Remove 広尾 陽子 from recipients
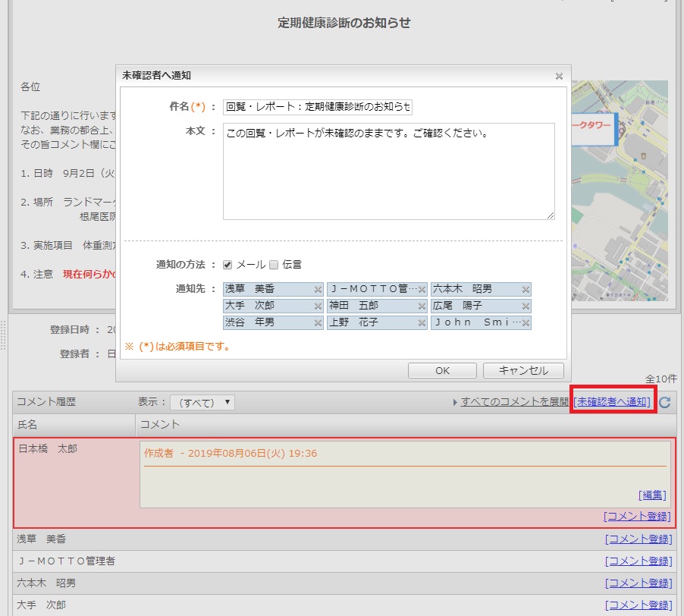This screenshot has height=616, width=684. (x=526, y=306)
